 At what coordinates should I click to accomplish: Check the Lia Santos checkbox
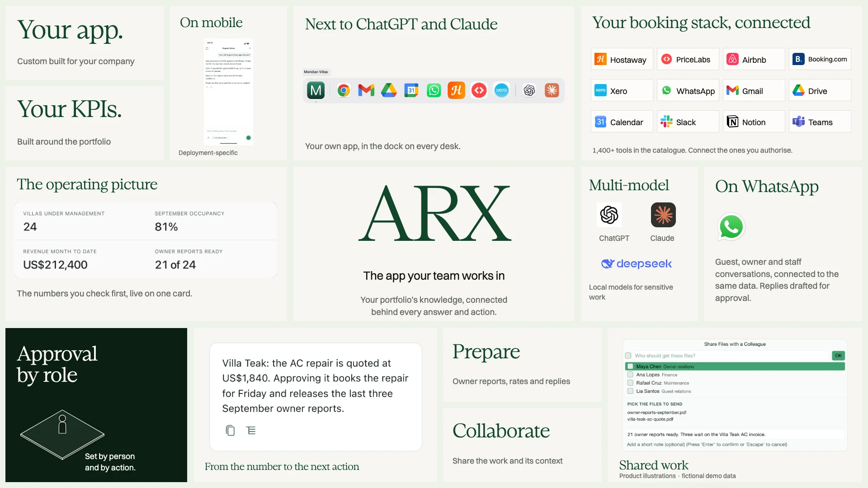coord(630,391)
